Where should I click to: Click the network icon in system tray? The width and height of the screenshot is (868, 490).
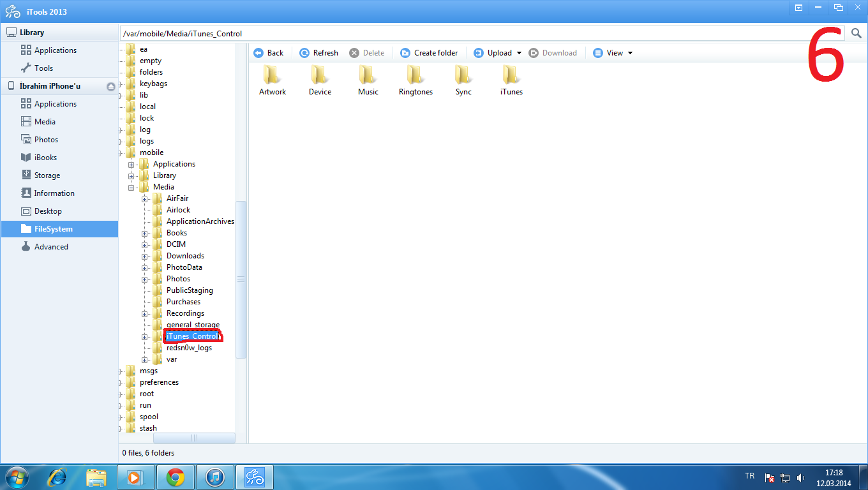[x=785, y=477]
